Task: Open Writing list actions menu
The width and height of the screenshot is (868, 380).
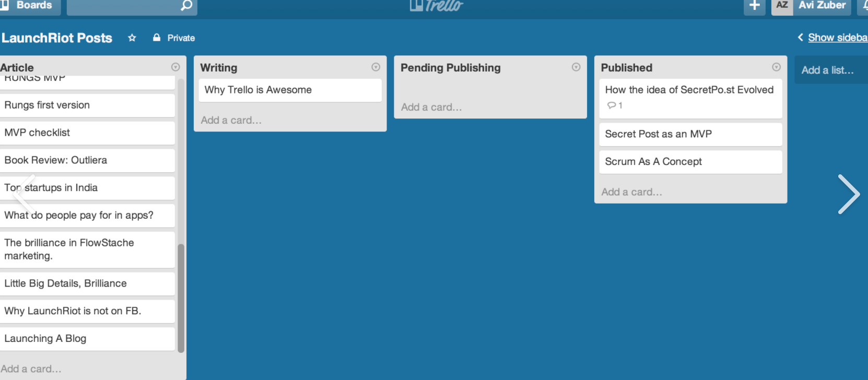Action: pos(376,67)
